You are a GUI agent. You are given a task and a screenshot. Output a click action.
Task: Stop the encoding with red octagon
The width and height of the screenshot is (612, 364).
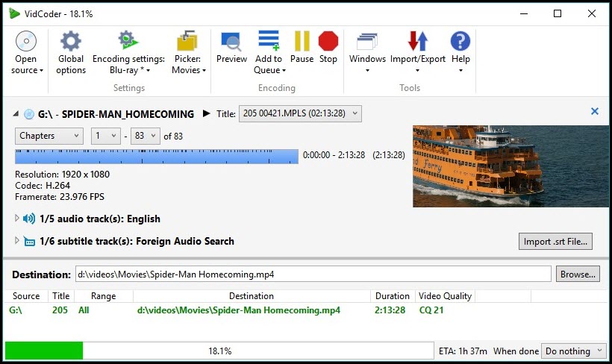click(328, 48)
